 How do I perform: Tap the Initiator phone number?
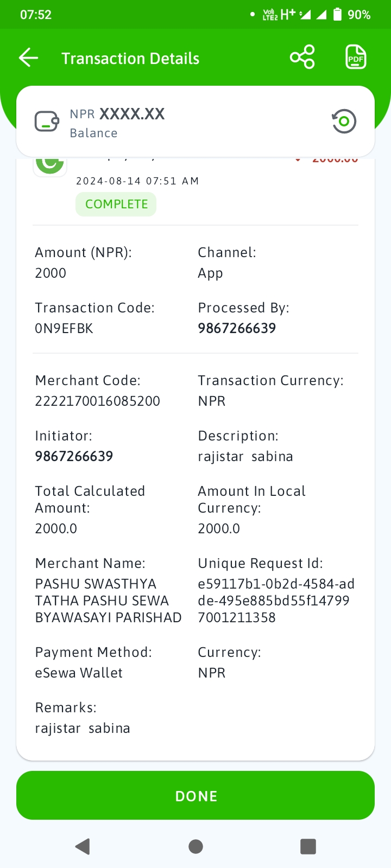[74, 456]
